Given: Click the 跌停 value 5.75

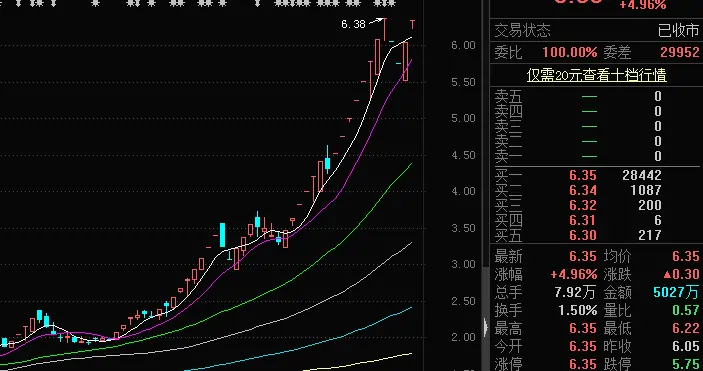Looking at the screenshot, I should point(686,364).
